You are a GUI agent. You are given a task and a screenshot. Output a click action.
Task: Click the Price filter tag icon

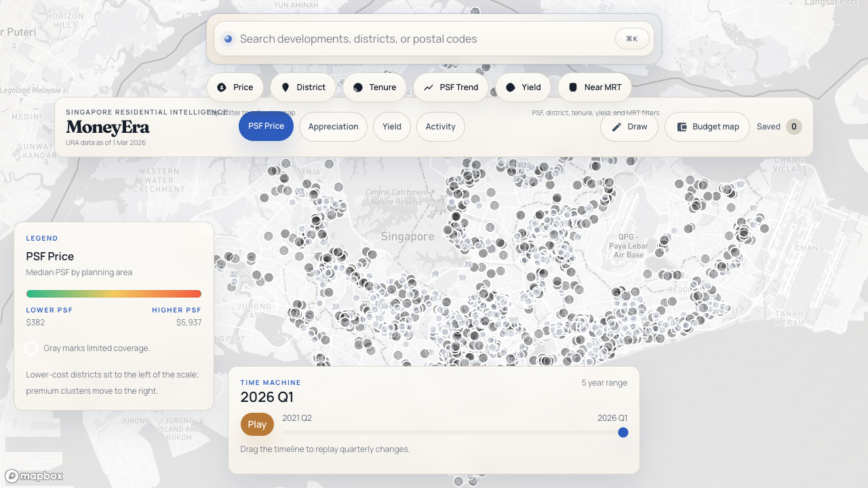click(x=222, y=87)
